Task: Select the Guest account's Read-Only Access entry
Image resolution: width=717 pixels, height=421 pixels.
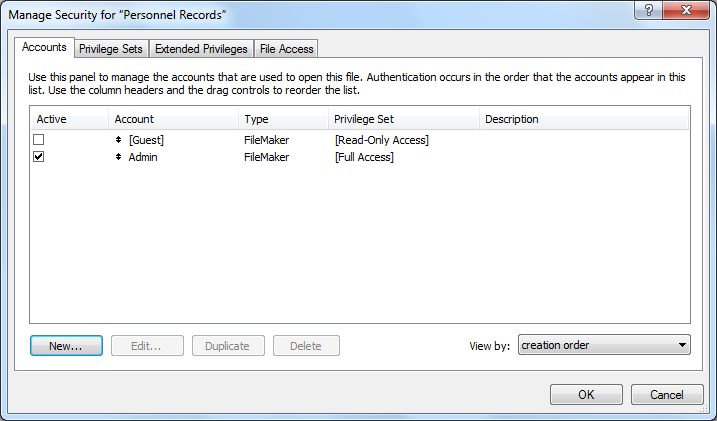Action: pos(381,140)
